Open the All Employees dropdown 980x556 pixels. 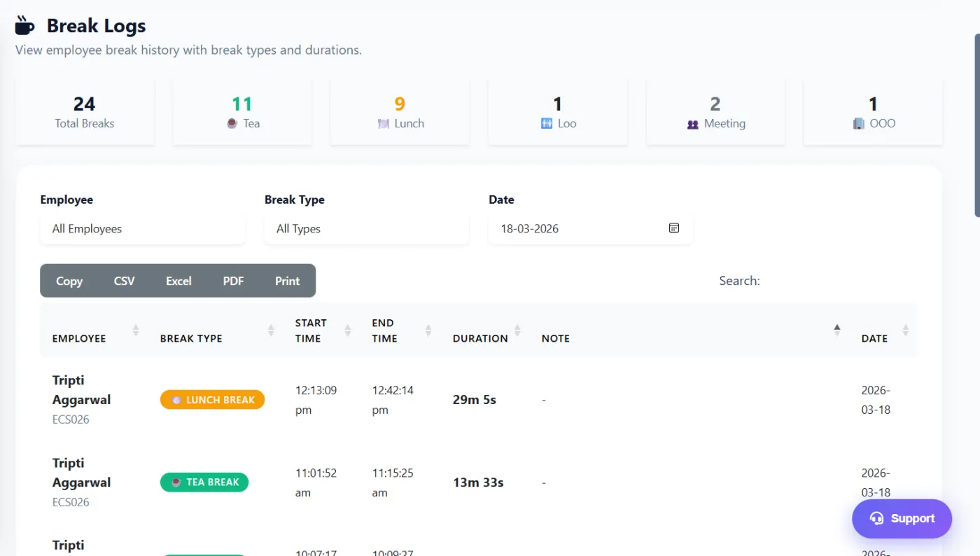tap(143, 229)
